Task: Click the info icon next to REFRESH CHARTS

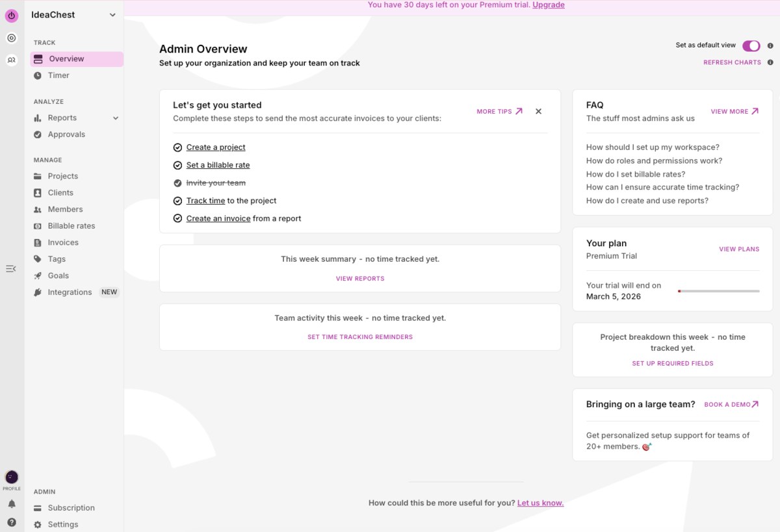Action: pos(770,62)
